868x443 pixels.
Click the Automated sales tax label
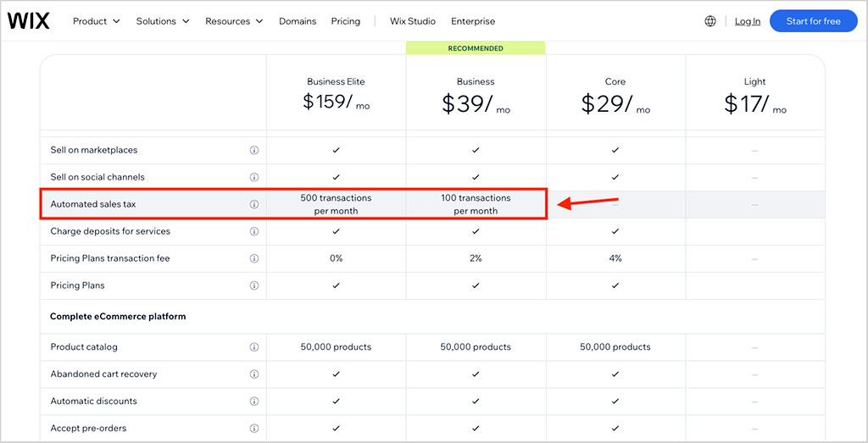click(93, 204)
